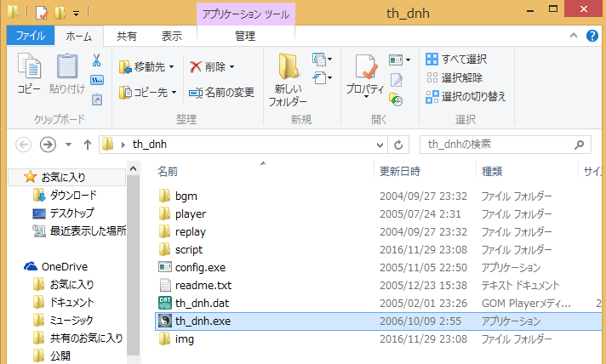Select the img folder row
The height and width of the screenshot is (364, 606).
coord(380,338)
